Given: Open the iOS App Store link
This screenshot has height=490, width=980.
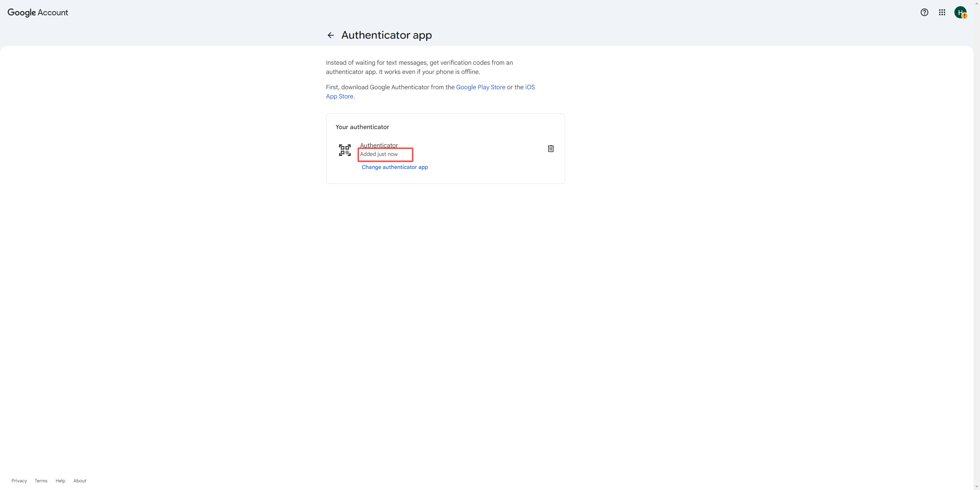Looking at the screenshot, I should (530, 87).
